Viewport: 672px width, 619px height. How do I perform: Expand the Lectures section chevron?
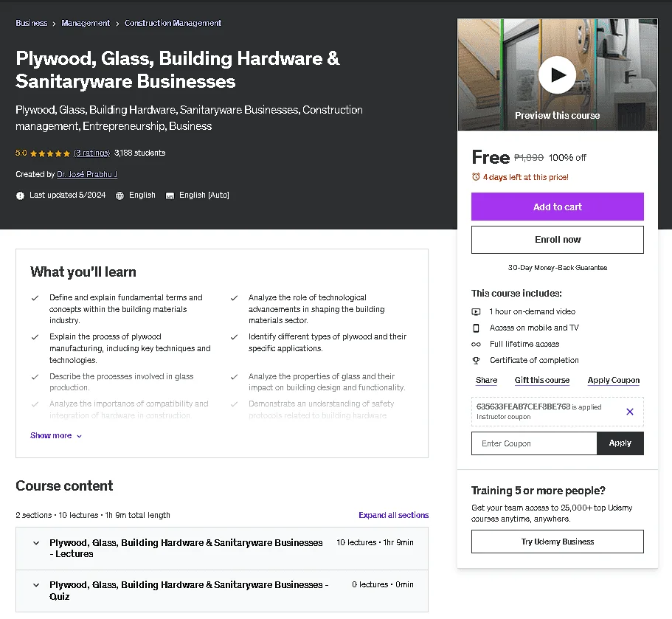(36, 543)
